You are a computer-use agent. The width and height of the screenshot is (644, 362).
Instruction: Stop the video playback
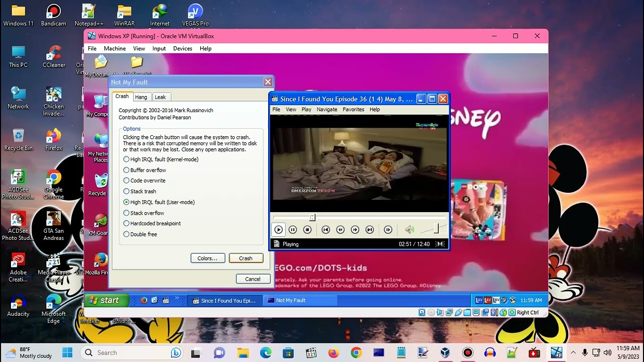pos(307,230)
